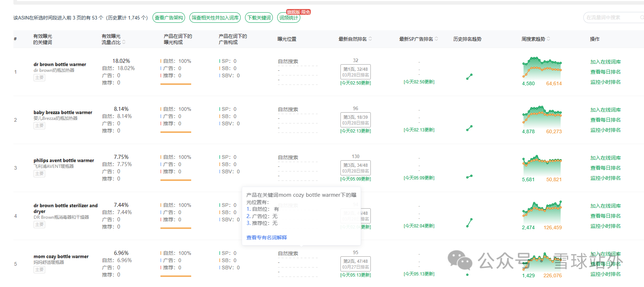
Task: Click [今天05:09更新] under natural rank 130
Action: click(x=356, y=179)
